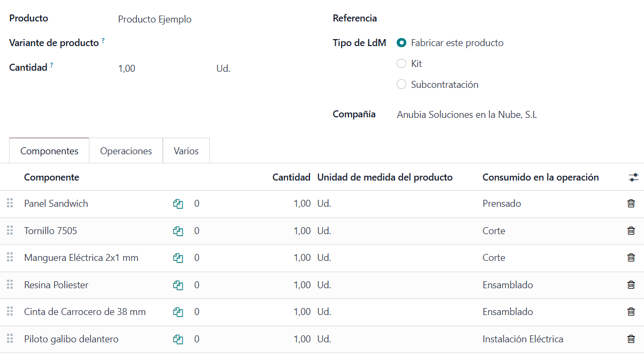Click the copy icon beside Resina Poliester
644x360 pixels.
pos(178,285)
